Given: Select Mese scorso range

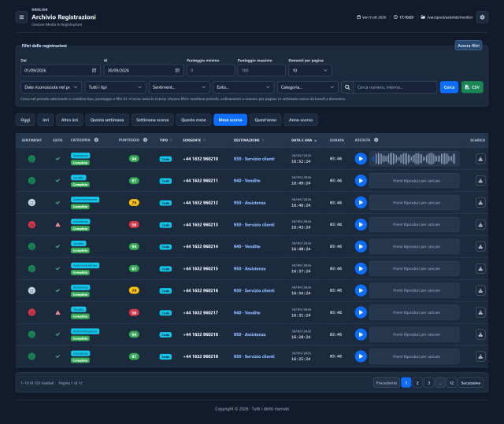Looking at the screenshot, I should coord(230,120).
